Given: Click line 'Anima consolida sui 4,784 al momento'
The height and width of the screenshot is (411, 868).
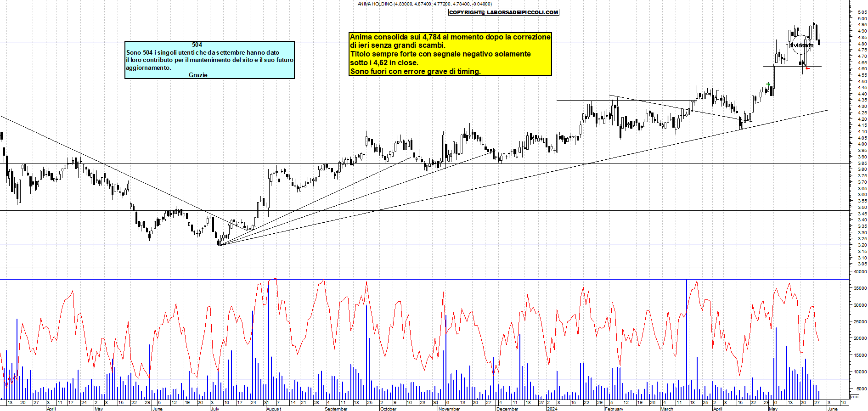Looking at the screenshot, I should pyautogui.click(x=450, y=37).
